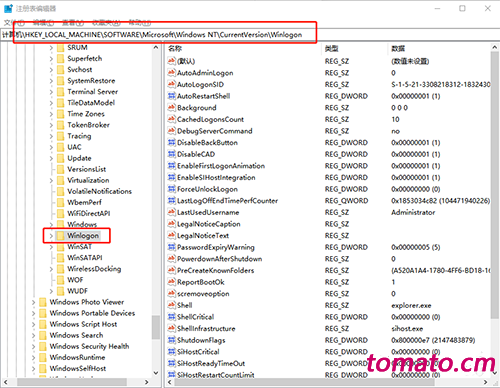Click the SiHostCritical DWORD icon
The height and width of the screenshot is (388, 500).
point(171,352)
